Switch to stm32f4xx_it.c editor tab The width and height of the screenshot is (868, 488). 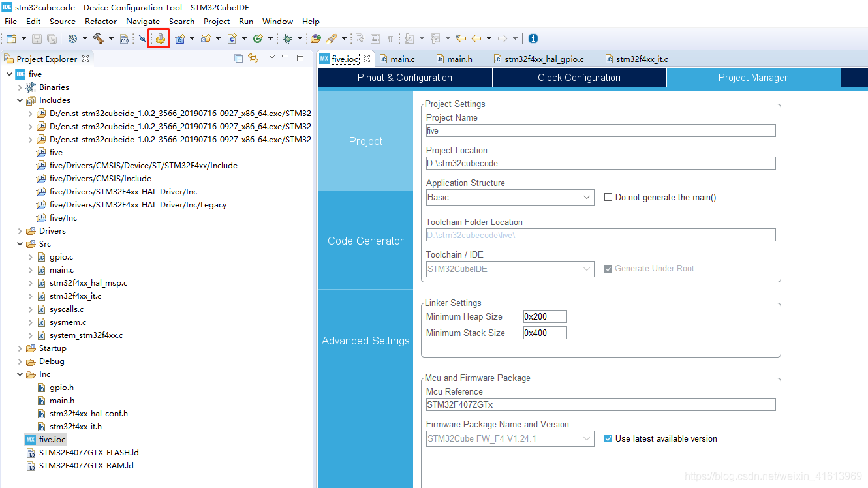637,59
